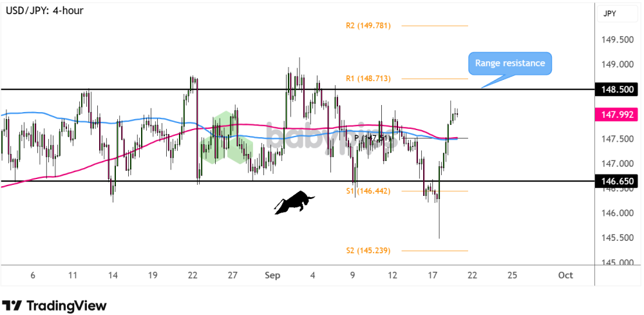Click date 9 on the time axis
The width and height of the screenshot is (644, 315).
point(353,275)
